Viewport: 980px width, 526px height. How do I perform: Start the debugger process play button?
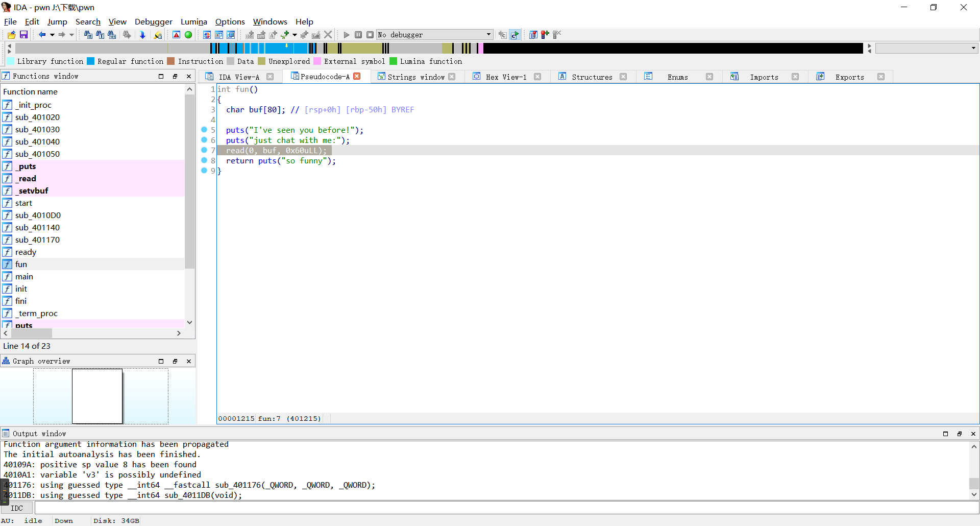[347, 35]
